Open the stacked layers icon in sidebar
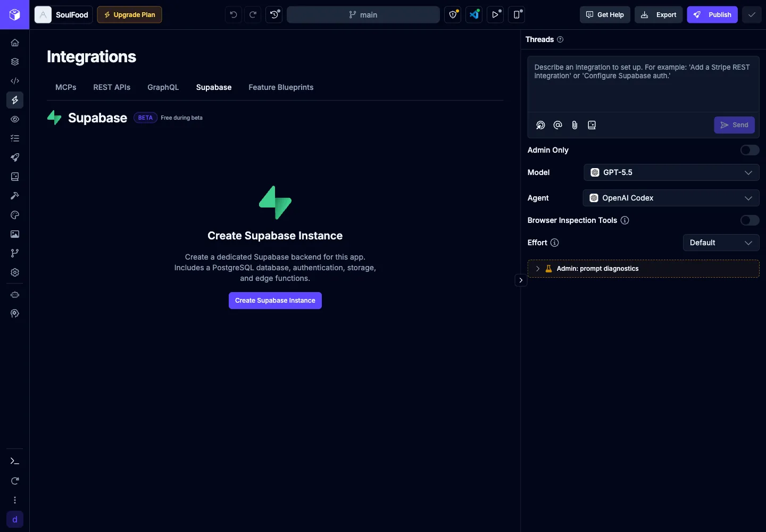Screen dimensions: 766x532 point(15,62)
